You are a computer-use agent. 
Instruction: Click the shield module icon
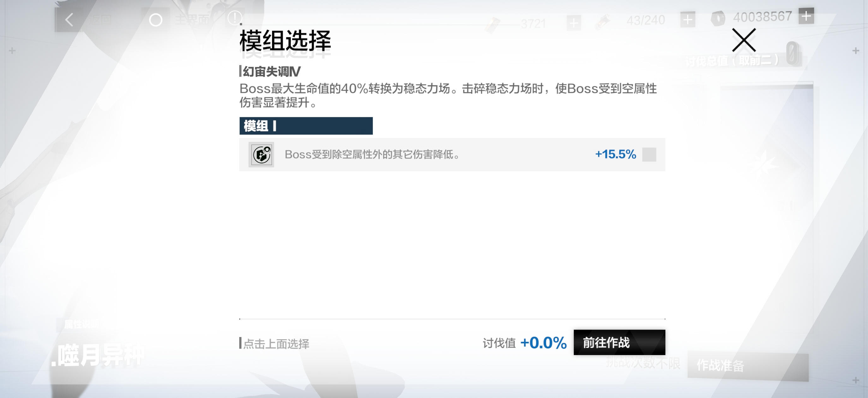[x=261, y=154]
